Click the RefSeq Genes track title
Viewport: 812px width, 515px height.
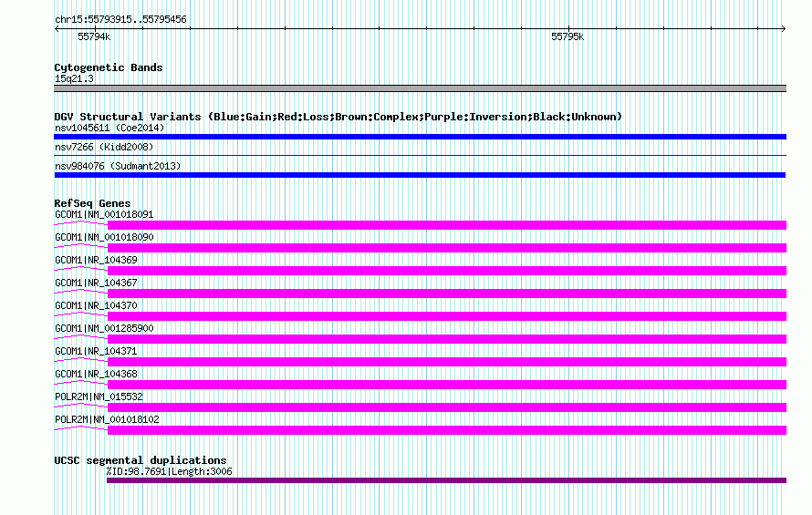point(92,203)
